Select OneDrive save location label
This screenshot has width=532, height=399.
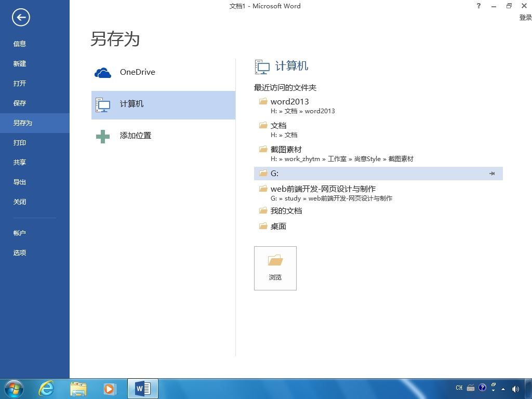click(137, 72)
